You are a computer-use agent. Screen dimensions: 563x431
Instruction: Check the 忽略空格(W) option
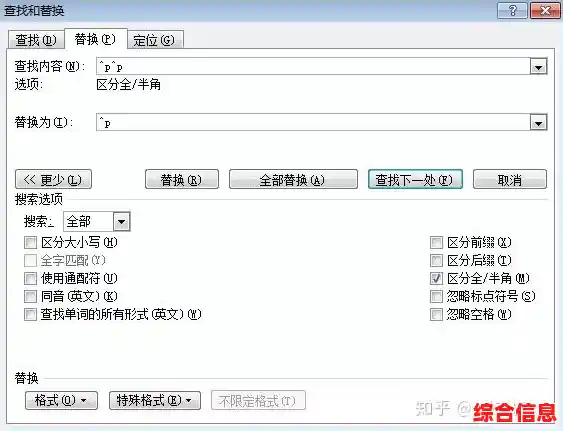(x=436, y=314)
